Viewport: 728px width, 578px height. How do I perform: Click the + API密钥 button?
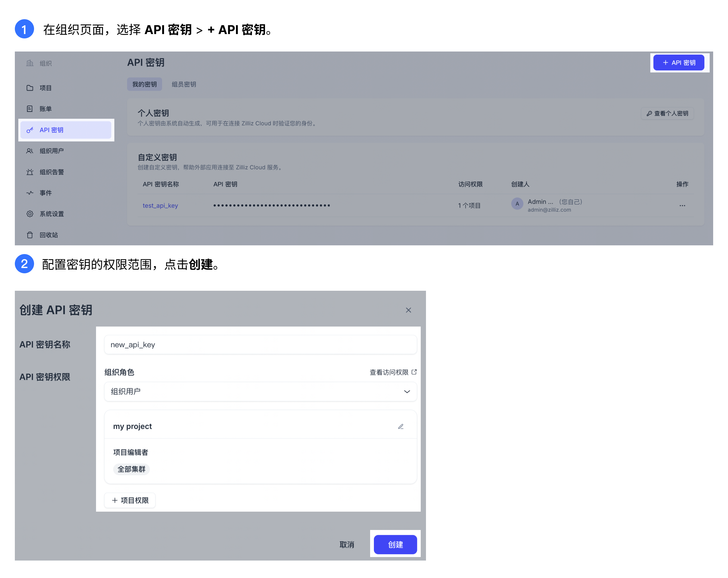tap(679, 63)
